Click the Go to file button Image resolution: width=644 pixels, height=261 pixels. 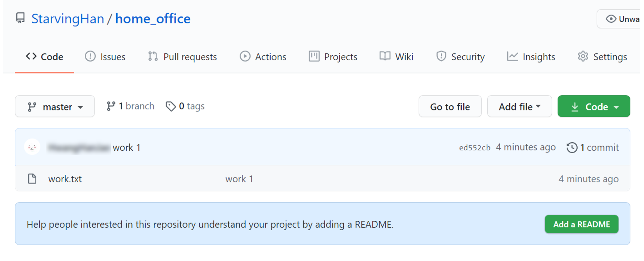[450, 106]
